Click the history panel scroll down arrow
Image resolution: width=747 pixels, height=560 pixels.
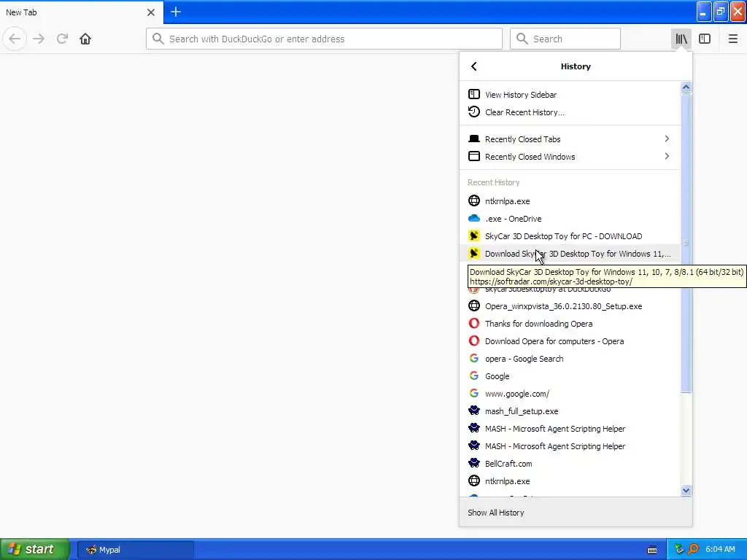686,490
